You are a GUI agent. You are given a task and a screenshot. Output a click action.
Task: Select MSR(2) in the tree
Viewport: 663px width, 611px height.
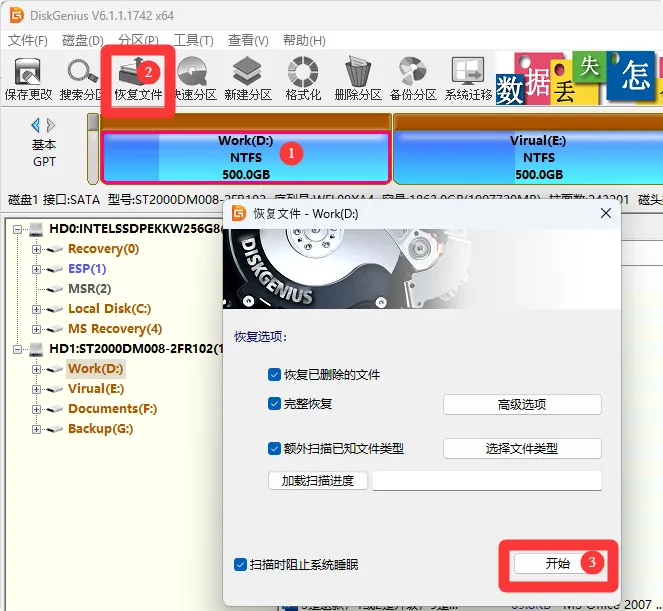(x=90, y=289)
